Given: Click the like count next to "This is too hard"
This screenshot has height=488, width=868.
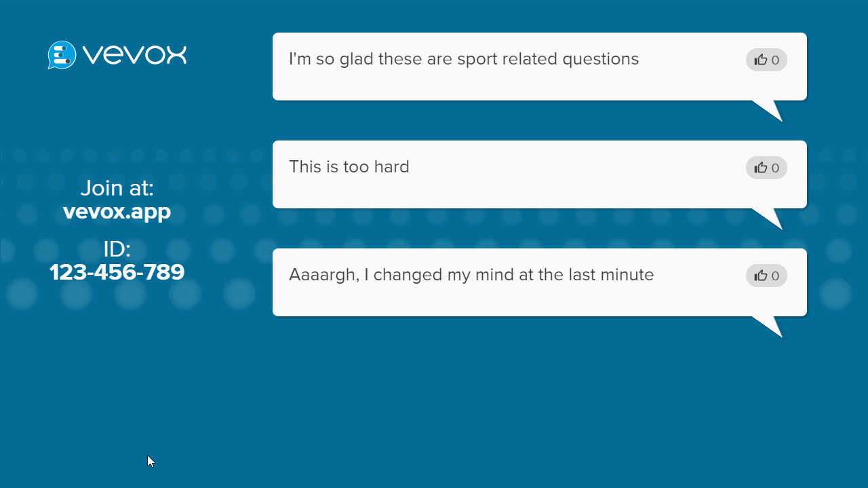Looking at the screenshot, I should pos(775,168).
